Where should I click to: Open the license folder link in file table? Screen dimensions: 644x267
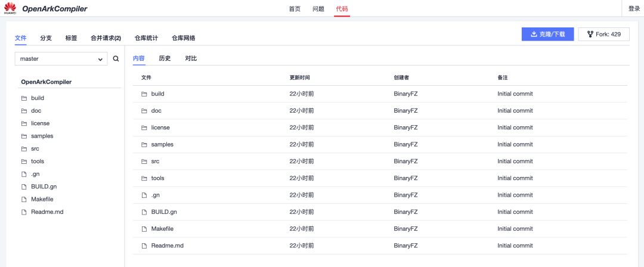(x=160, y=128)
